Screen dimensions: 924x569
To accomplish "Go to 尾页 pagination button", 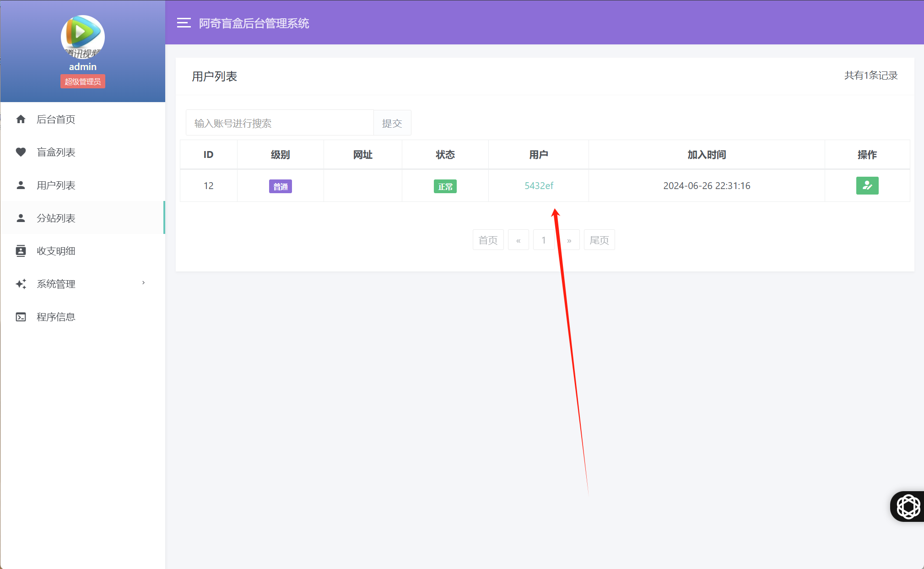I will (599, 240).
